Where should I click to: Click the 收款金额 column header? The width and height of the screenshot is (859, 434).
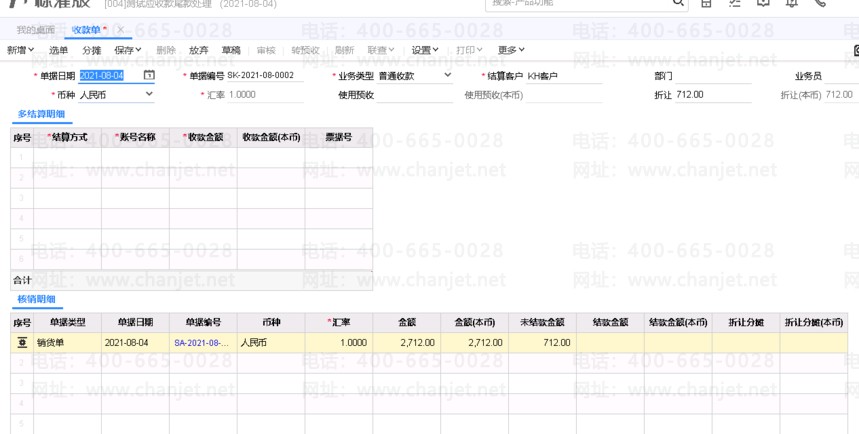pos(203,138)
